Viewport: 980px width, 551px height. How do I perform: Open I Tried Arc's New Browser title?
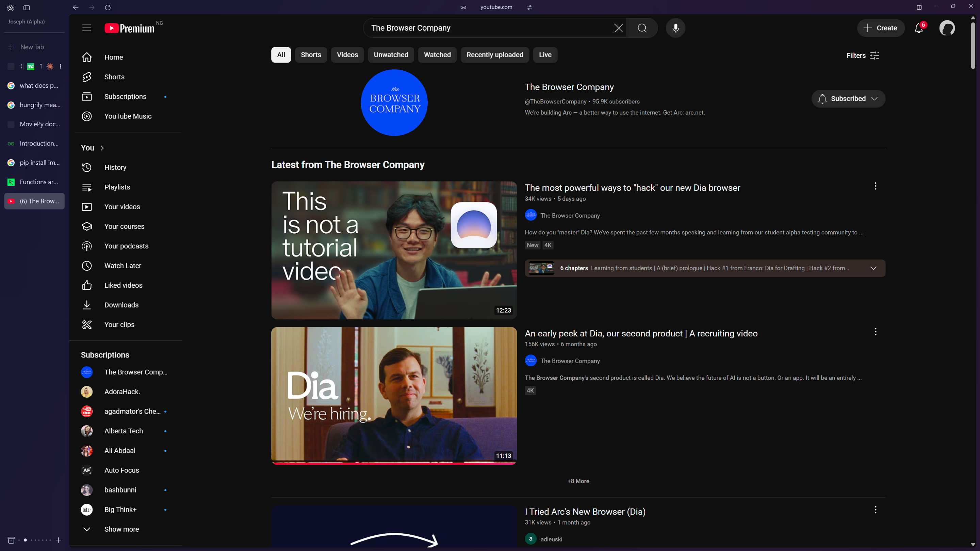coord(585,512)
